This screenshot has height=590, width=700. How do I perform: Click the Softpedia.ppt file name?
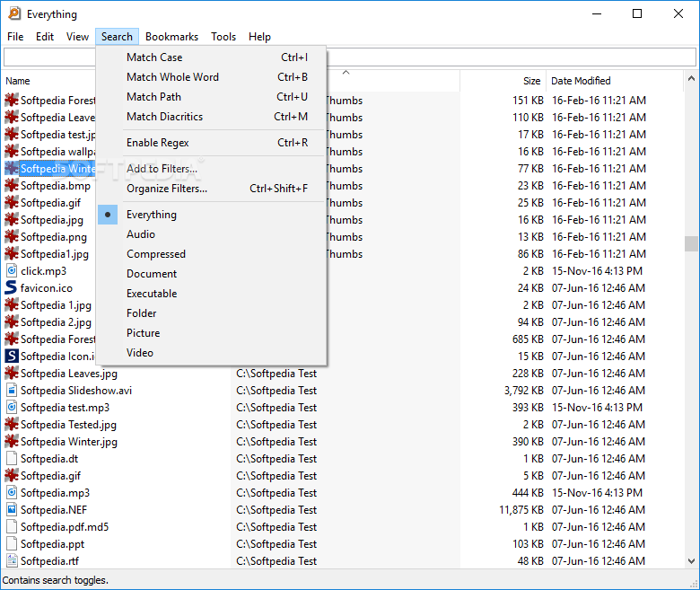[52, 544]
